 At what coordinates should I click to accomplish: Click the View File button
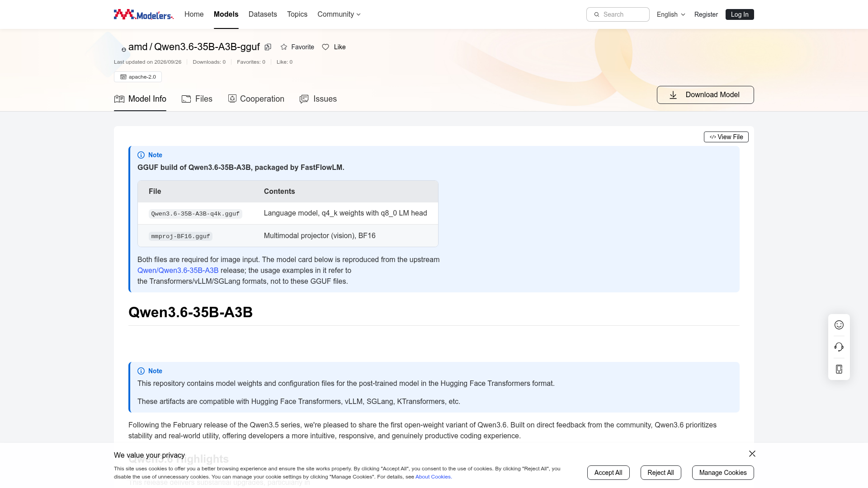726,137
